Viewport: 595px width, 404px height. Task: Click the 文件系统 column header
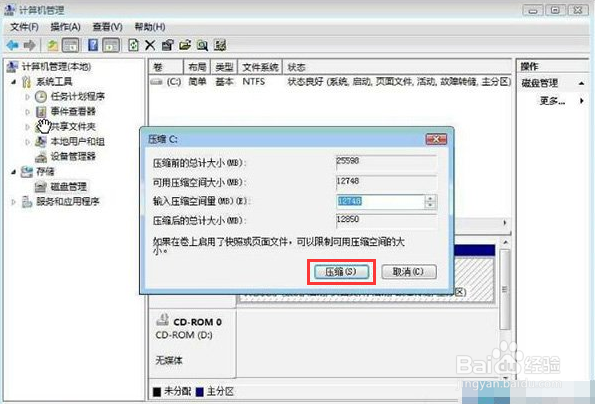260,67
